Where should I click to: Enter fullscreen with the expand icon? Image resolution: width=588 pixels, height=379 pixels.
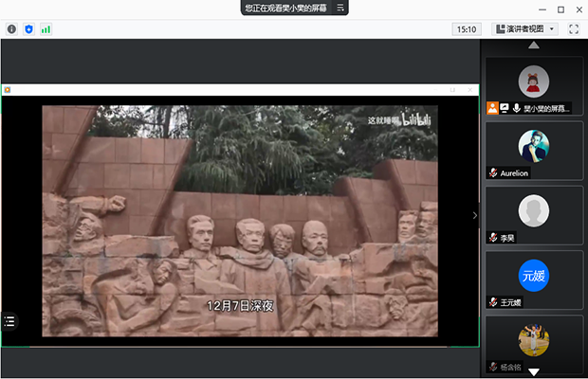click(574, 29)
